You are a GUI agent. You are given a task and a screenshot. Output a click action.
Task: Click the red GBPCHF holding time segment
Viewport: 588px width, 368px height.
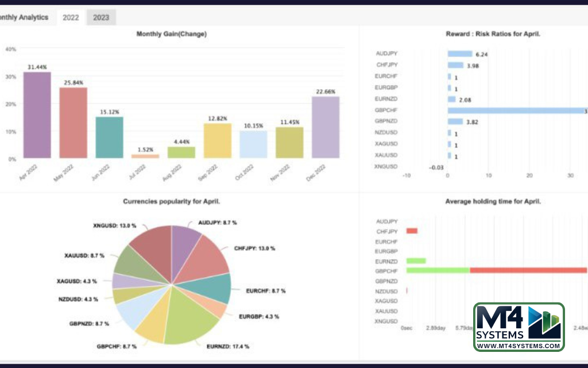[x=528, y=270]
